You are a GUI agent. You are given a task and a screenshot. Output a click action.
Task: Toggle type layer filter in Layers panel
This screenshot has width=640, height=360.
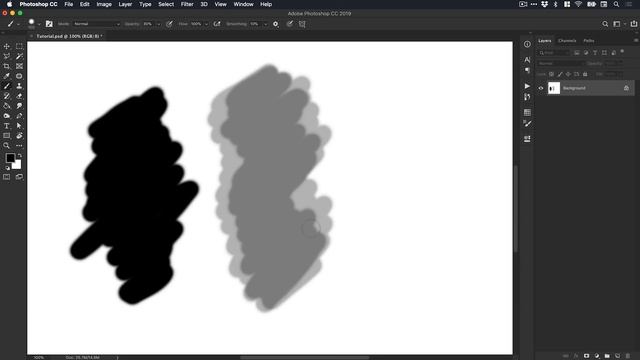coord(595,53)
